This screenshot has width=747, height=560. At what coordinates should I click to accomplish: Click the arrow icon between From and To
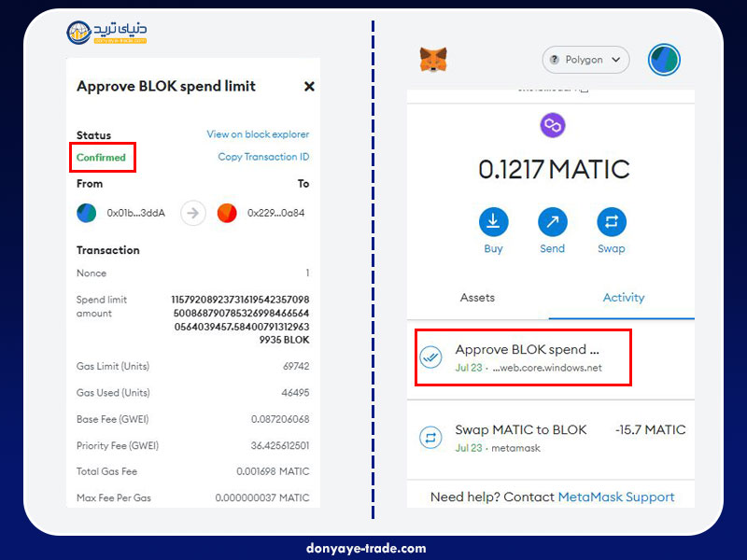coord(193,213)
